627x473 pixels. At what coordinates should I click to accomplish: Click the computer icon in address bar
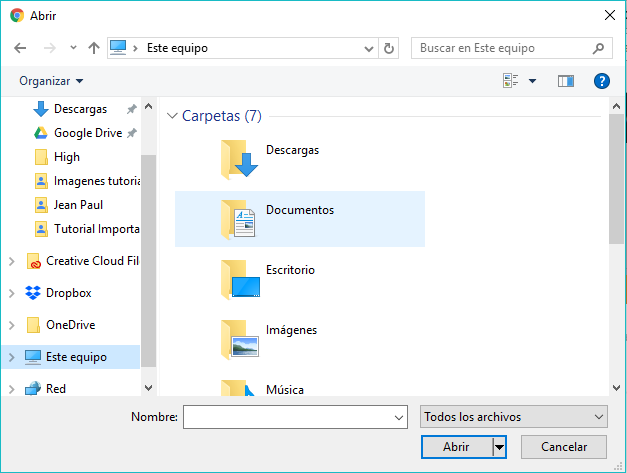[118, 48]
